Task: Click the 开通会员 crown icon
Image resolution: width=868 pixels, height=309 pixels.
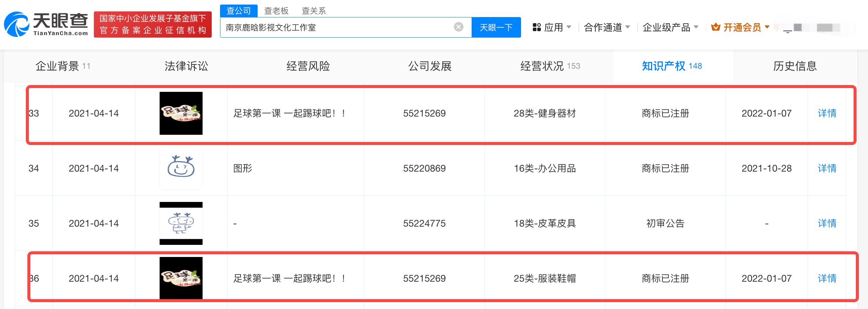Action: click(x=716, y=27)
